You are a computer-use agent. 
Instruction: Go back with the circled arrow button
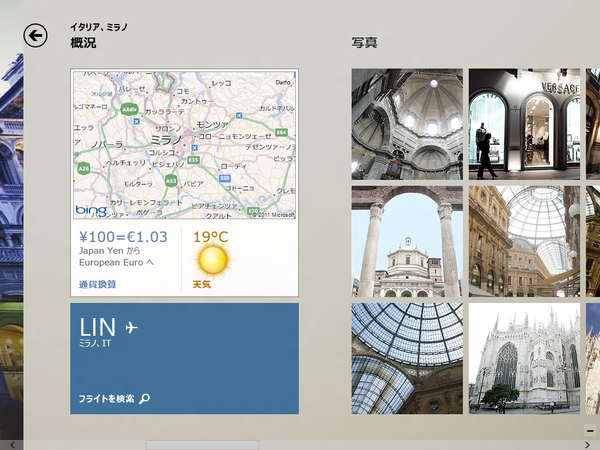35,36
